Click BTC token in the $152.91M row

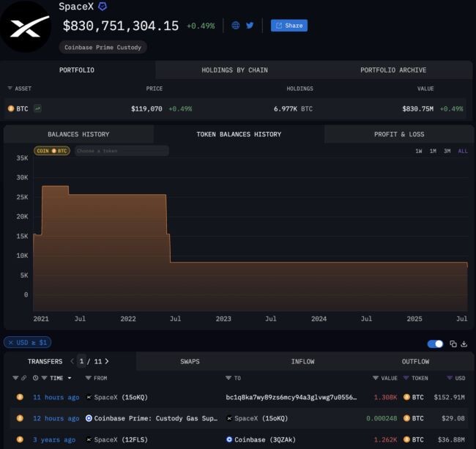pyautogui.click(x=414, y=398)
